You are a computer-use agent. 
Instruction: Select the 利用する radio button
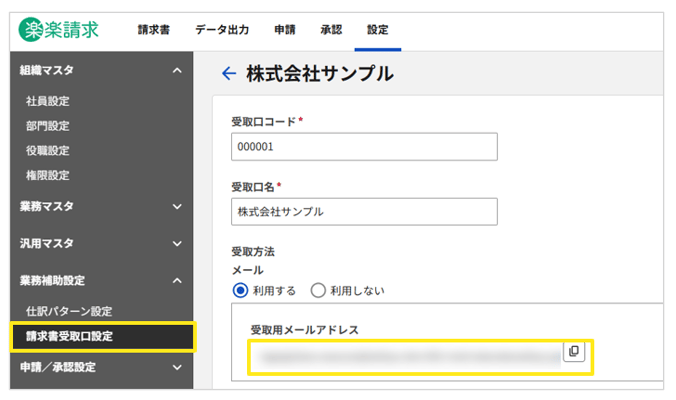click(240, 290)
